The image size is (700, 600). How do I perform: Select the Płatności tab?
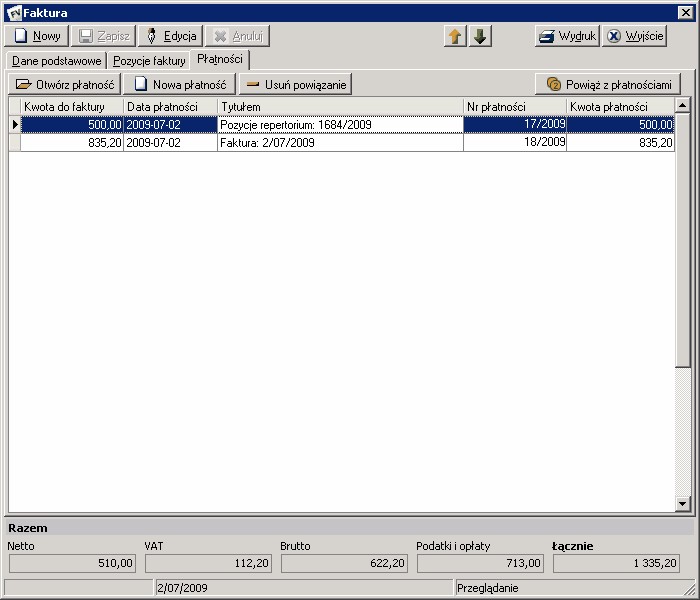(219, 60)
